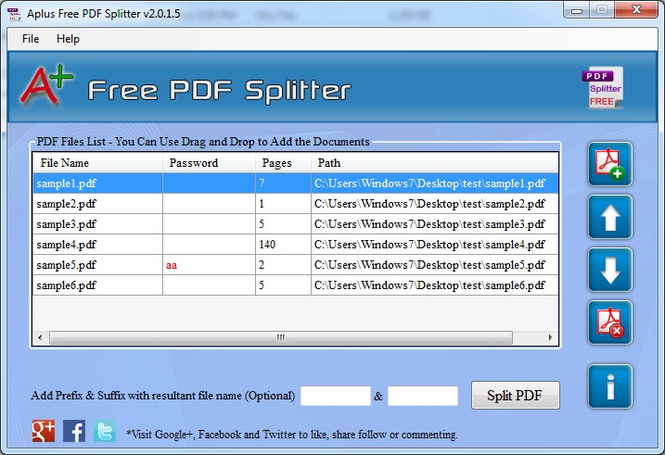Minimize the Aplus Free PDF Splitter window
Screen dimensions: 665x455
coord(577,10)
